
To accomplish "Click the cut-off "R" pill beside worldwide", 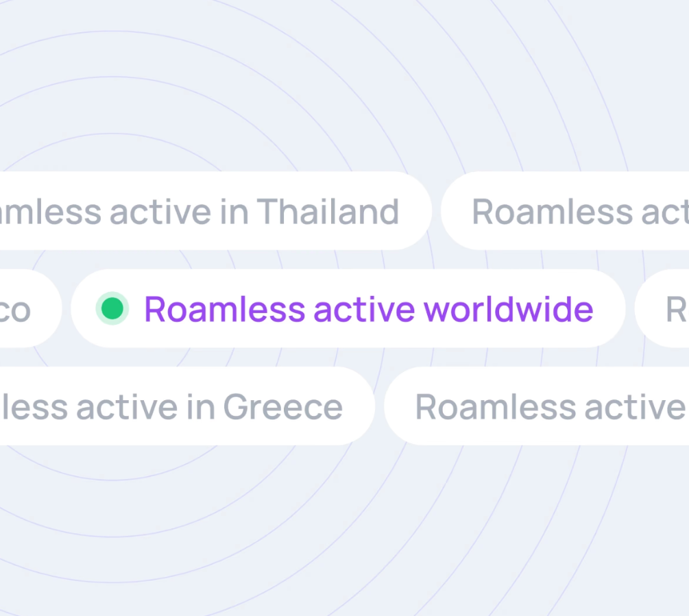I will [x=668, y=309].
